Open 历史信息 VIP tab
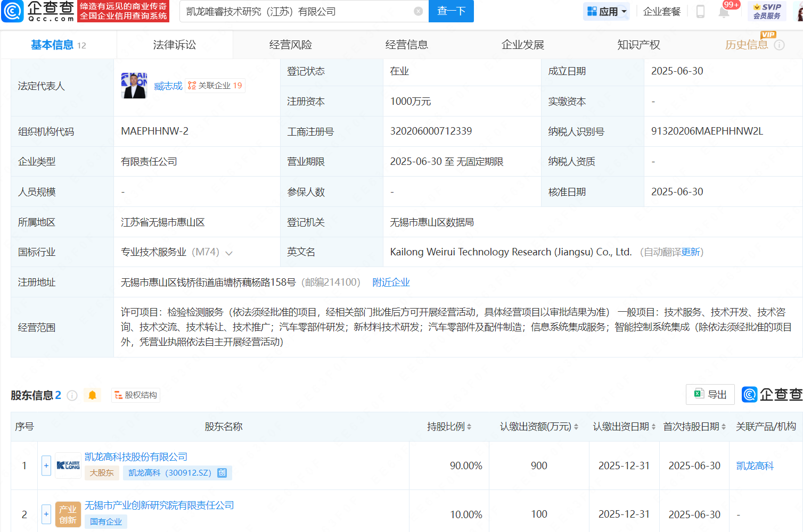 coord(747,45)
